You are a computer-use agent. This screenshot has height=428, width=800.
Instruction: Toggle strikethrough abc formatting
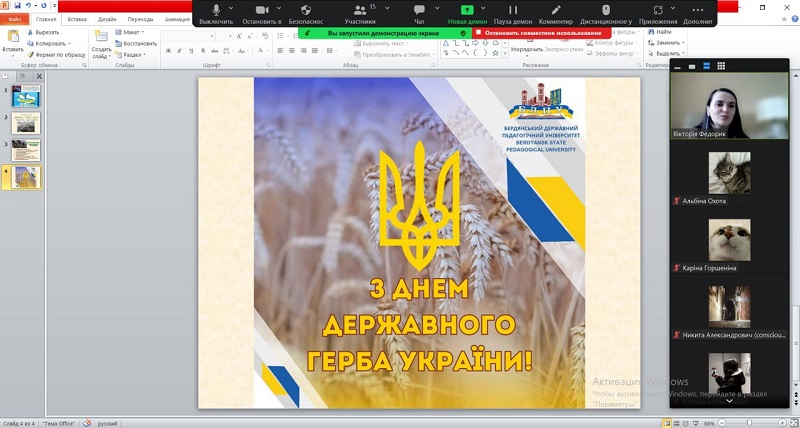pyautogui.click(x=214, y=51)
